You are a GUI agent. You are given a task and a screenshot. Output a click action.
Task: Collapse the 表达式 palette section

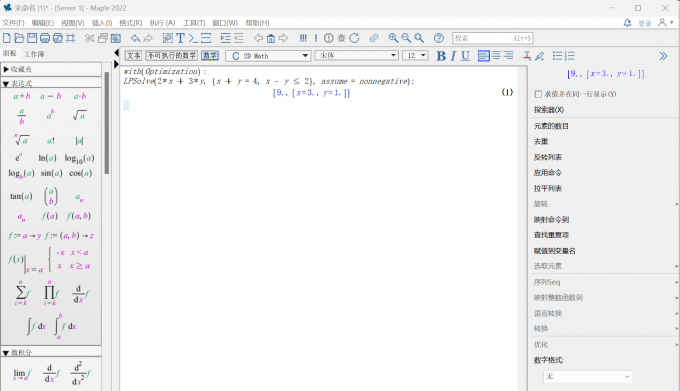(6, 83)
